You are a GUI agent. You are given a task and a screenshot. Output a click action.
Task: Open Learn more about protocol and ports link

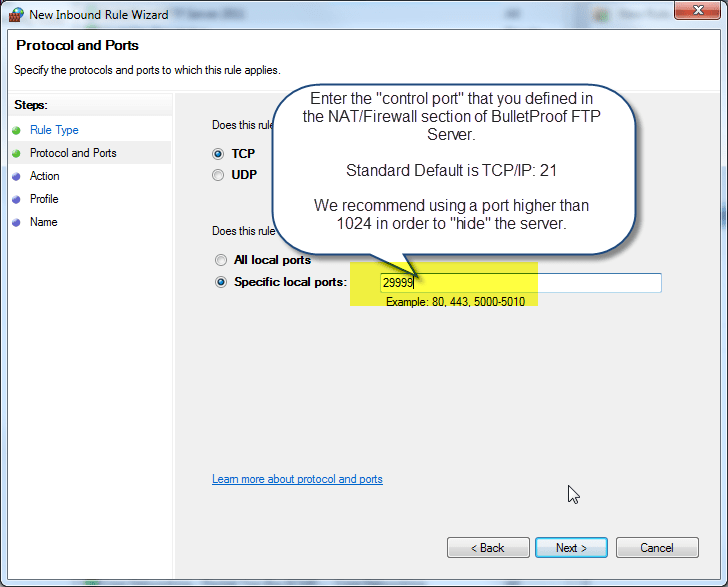[297, 479]
